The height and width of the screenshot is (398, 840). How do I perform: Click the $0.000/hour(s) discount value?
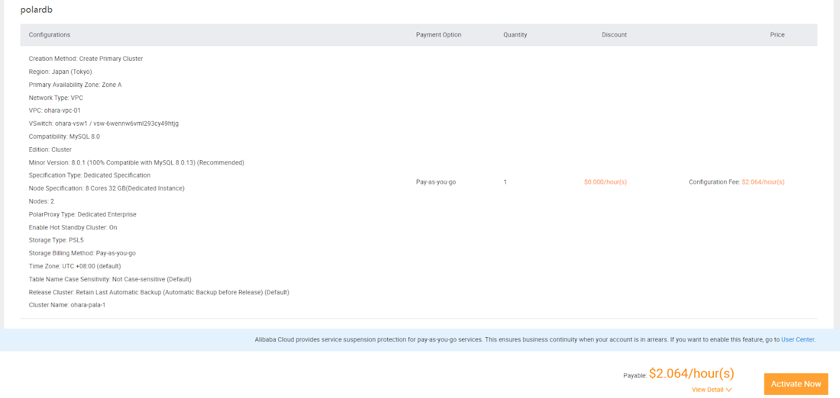point(605,182)
